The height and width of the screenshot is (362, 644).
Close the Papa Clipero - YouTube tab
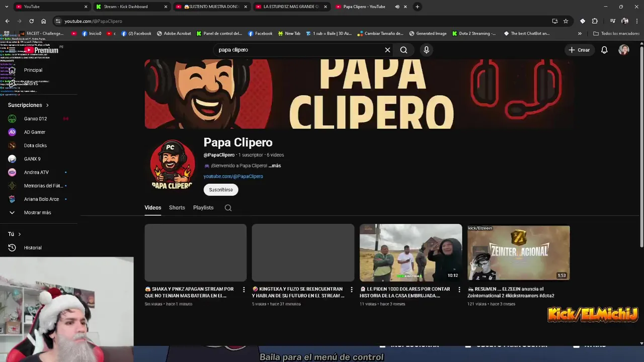[x=405, y=7]
